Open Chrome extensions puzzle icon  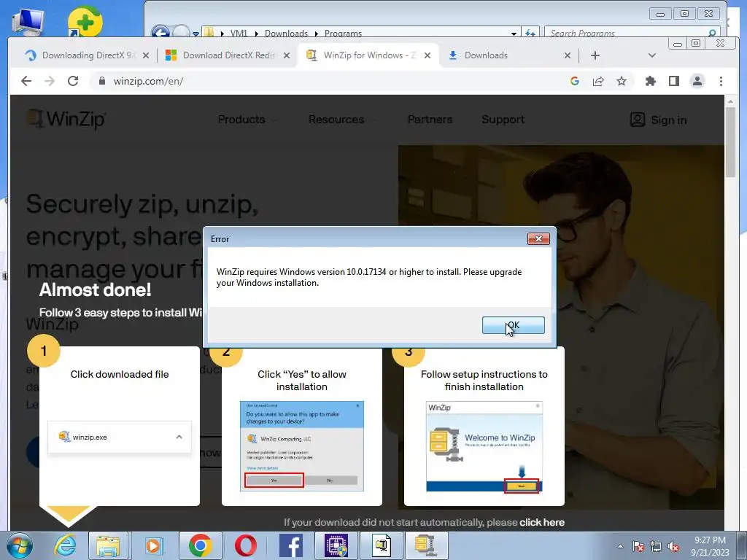pos(650,81)
